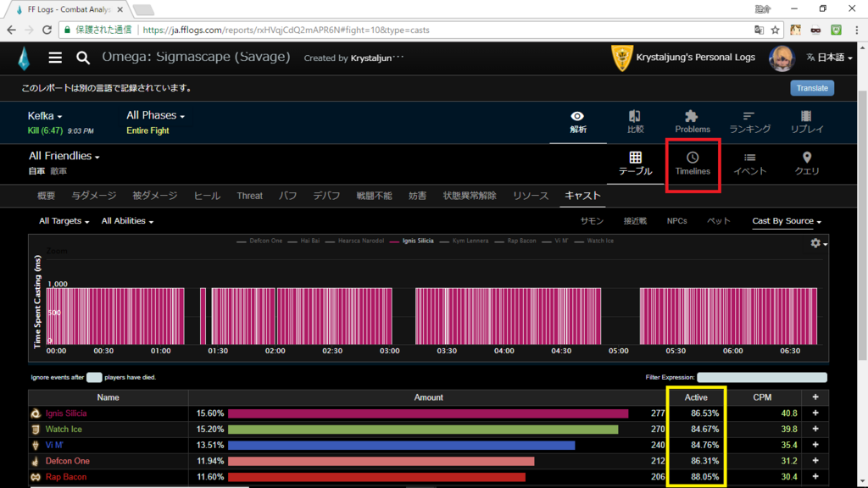Image resolution: width=868 pixels, height=488 pixels.
Task: Expand the Defcon One row plus
Action: click(x=815, y=461)
